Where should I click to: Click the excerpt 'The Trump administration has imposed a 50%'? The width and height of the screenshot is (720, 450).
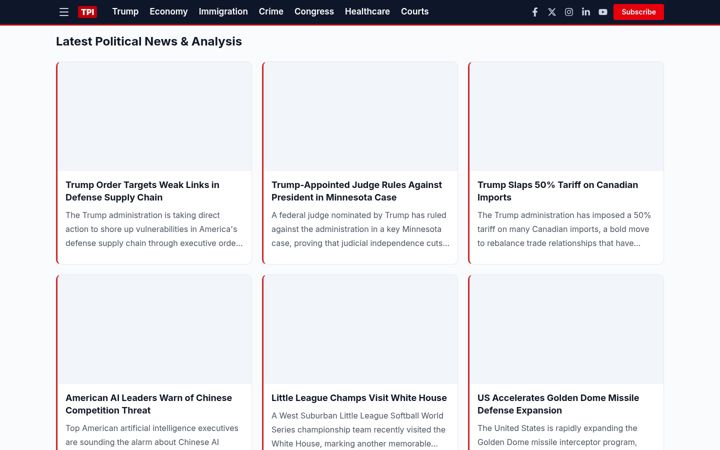[564, 229]
